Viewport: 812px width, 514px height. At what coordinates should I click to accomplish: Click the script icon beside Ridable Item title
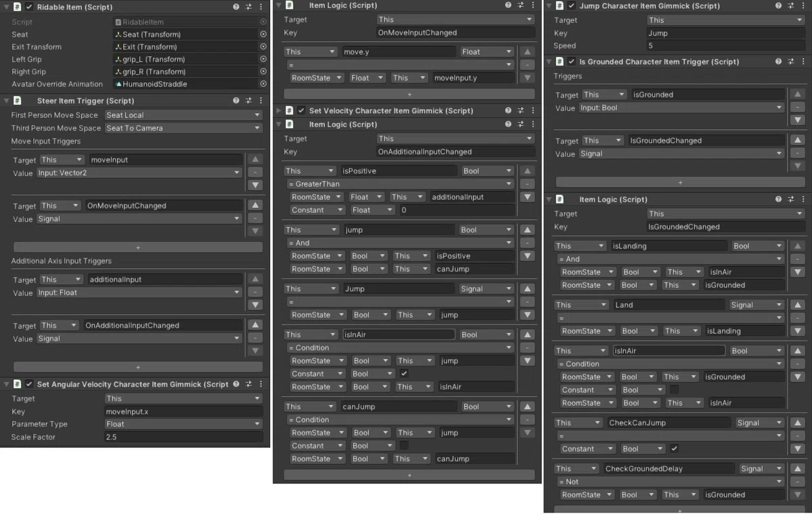pyautogui.click(x=17, y=7)
